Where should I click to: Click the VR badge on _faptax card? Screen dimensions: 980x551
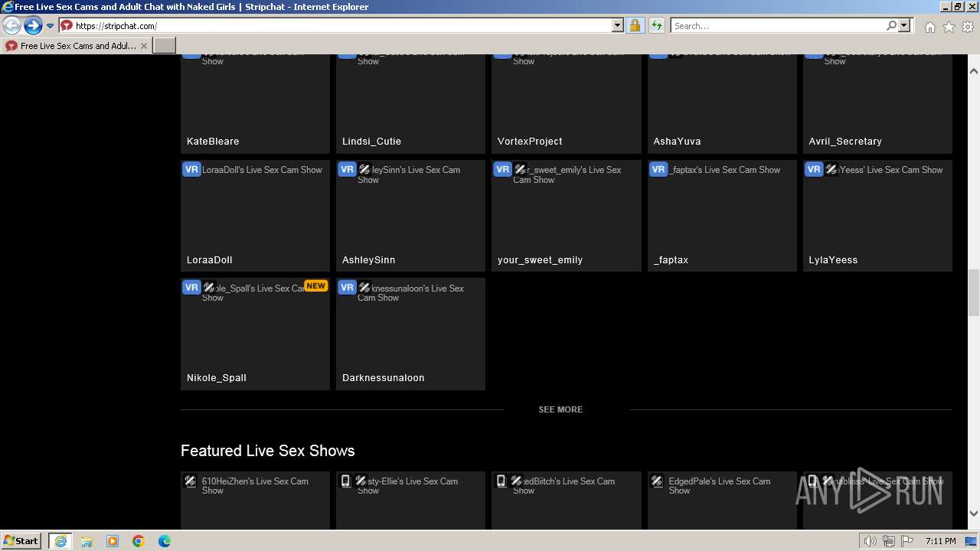click(658, 170)
